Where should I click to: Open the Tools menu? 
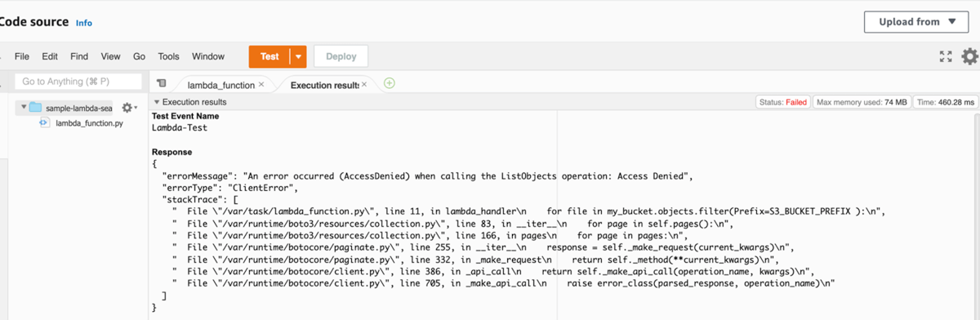tap(168, 56)
